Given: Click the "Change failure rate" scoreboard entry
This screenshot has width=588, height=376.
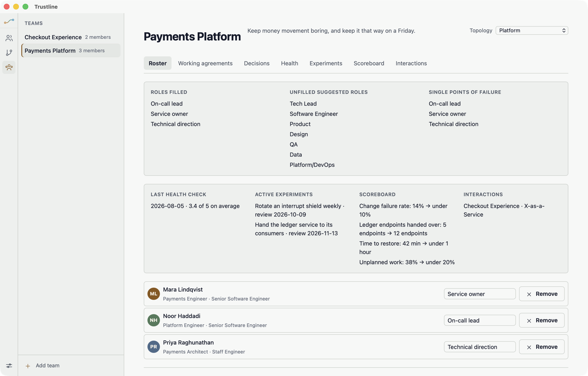Looking at the screenshot, I should pyautogui.click(x=403, y=210).
